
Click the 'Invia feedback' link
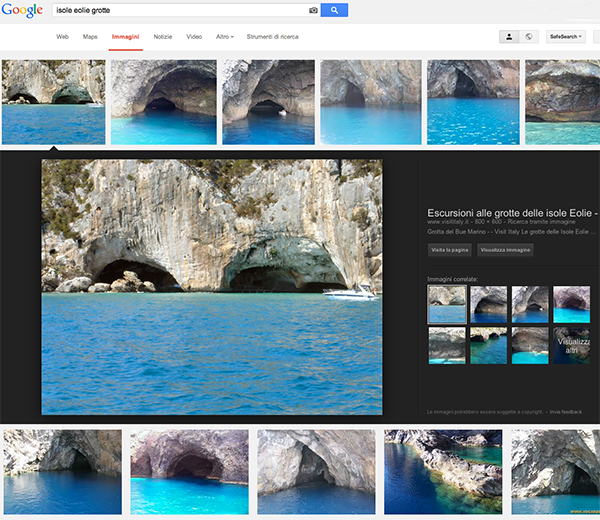point(566,412)
